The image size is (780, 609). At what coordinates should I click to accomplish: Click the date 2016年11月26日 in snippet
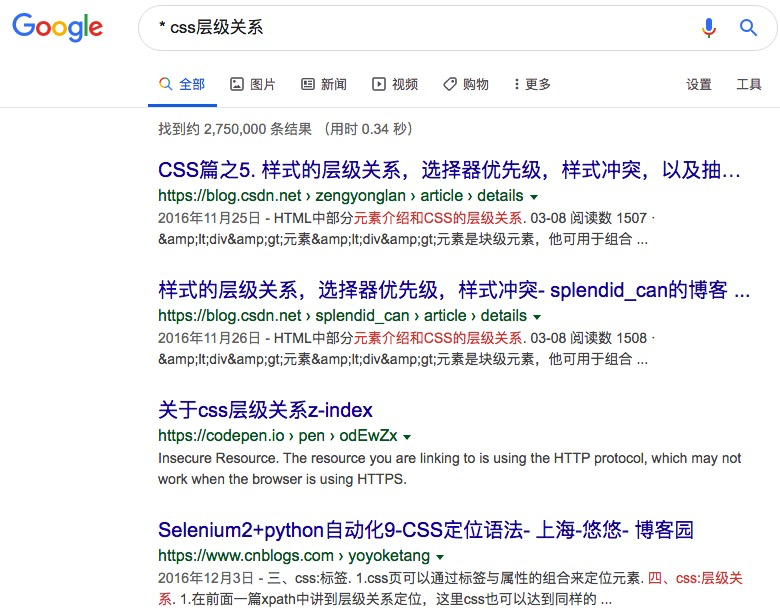pos(209,338)
